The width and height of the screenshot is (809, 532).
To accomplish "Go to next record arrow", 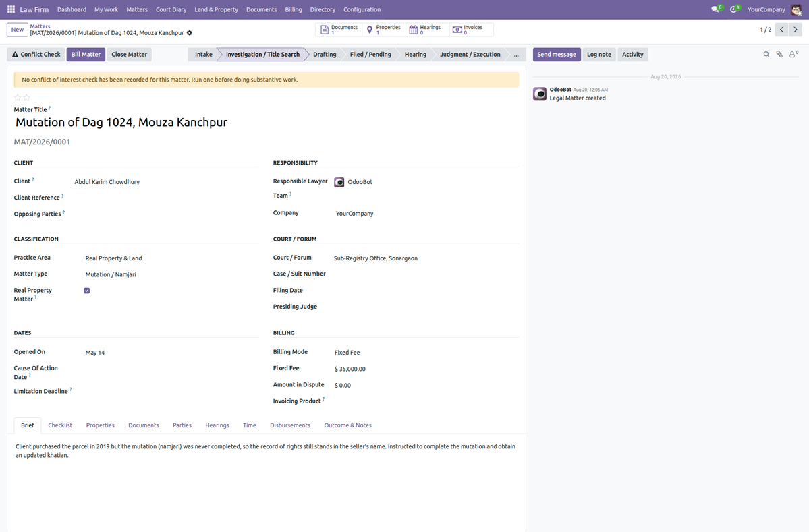I will coord(795,30).
